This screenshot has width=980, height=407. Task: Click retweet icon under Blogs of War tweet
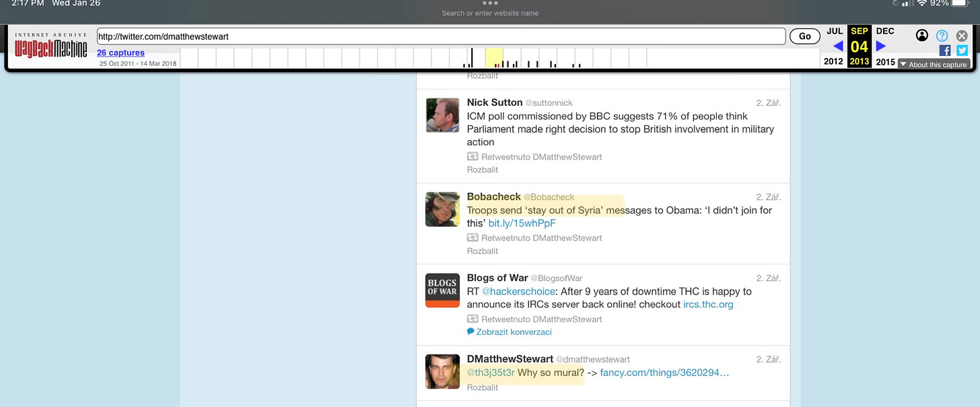[473, 319]
